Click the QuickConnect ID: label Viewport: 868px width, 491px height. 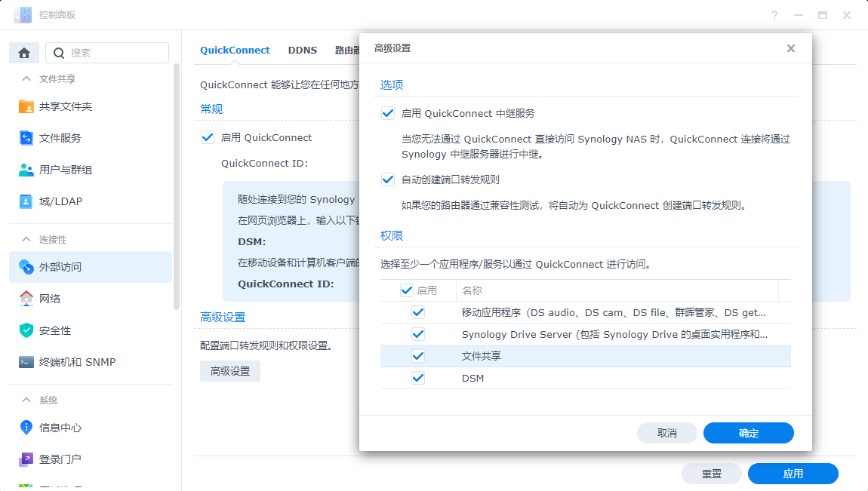pos(264,163)
